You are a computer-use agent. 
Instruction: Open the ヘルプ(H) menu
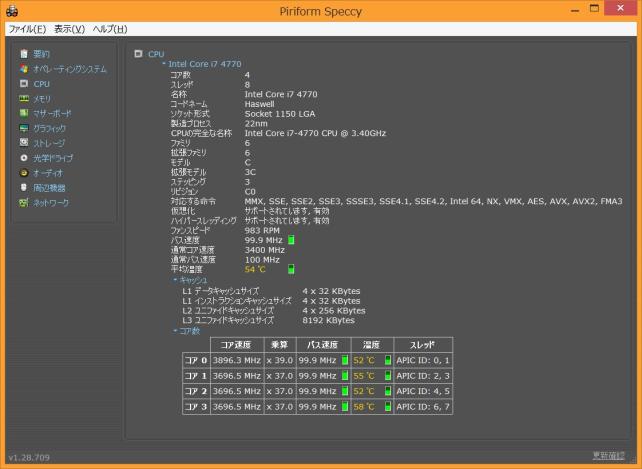109,29
